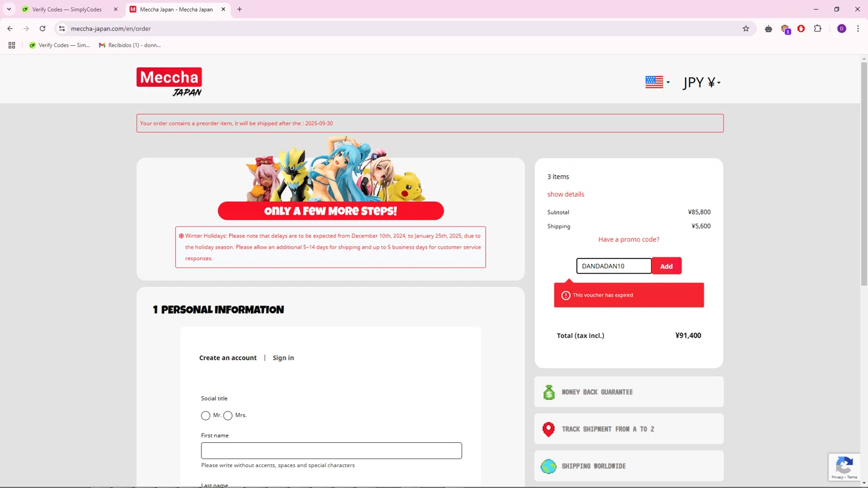Click the preorder notice text

pyautogui.click(x=236, y=123)
